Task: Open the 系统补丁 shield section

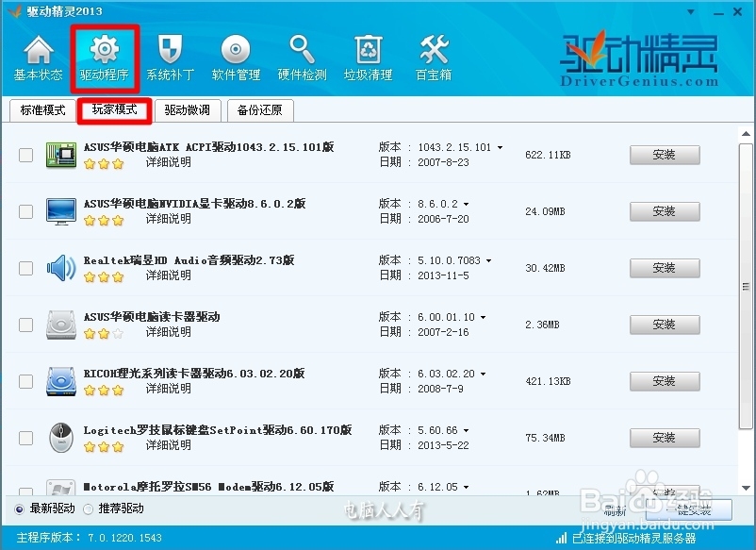Action: click(171, 58)
